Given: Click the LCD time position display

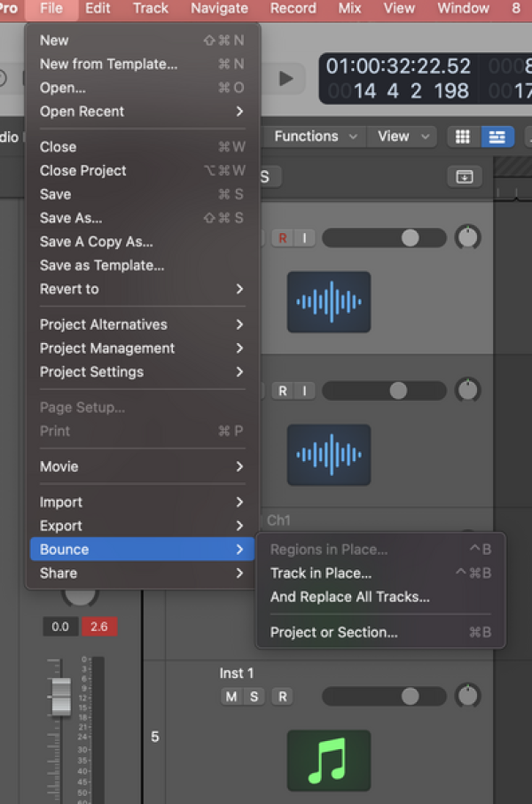Looking at the screenshot, I should pyautogui.click(x=398, y=66).
